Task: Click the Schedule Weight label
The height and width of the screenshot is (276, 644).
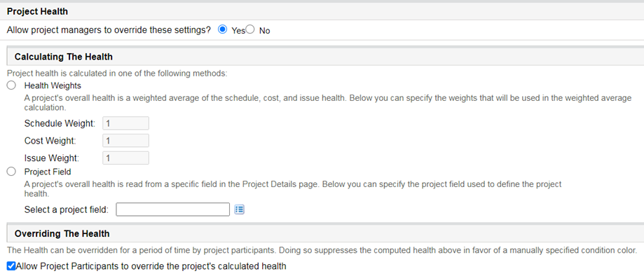Action: 60,123
